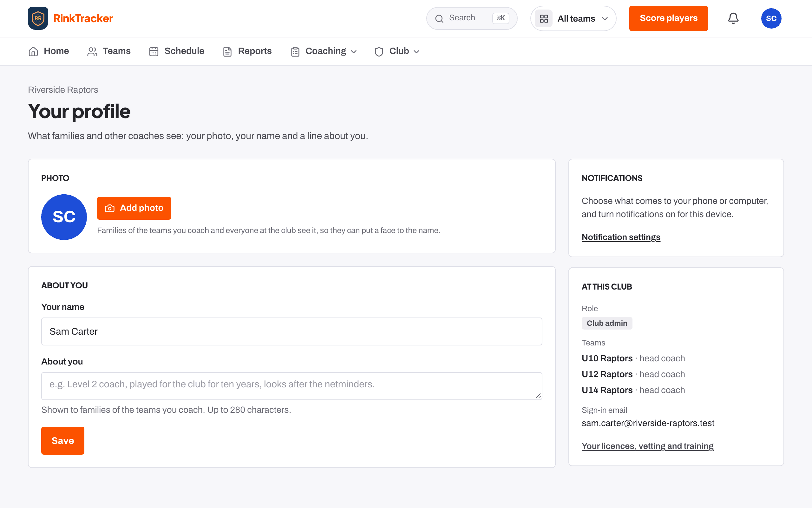Image resolution: width=812 pixels, height=508 pixels.
Task: Click the RinkTracker shield logo
Action: (x=38, y=18)
